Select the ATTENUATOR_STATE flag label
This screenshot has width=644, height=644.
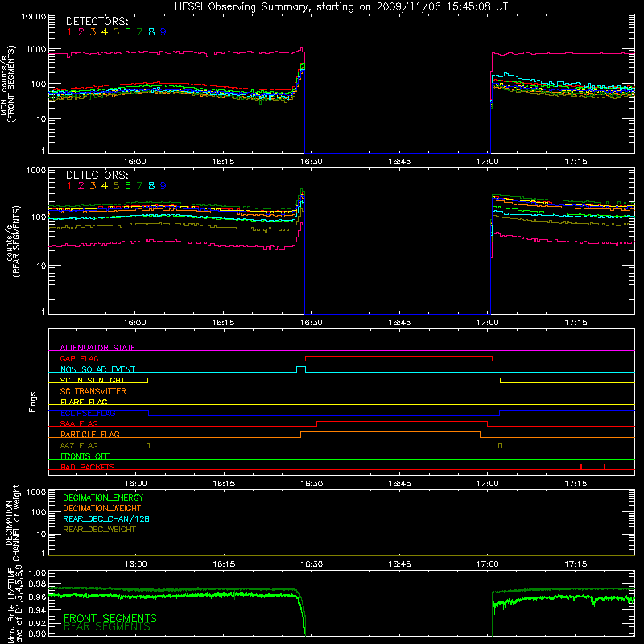point(97,348)
